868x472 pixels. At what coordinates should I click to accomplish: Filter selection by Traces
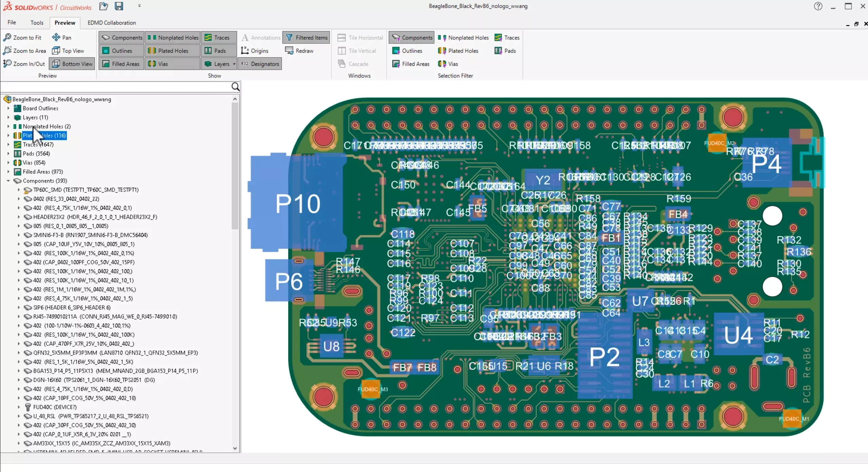pos(507,38)
